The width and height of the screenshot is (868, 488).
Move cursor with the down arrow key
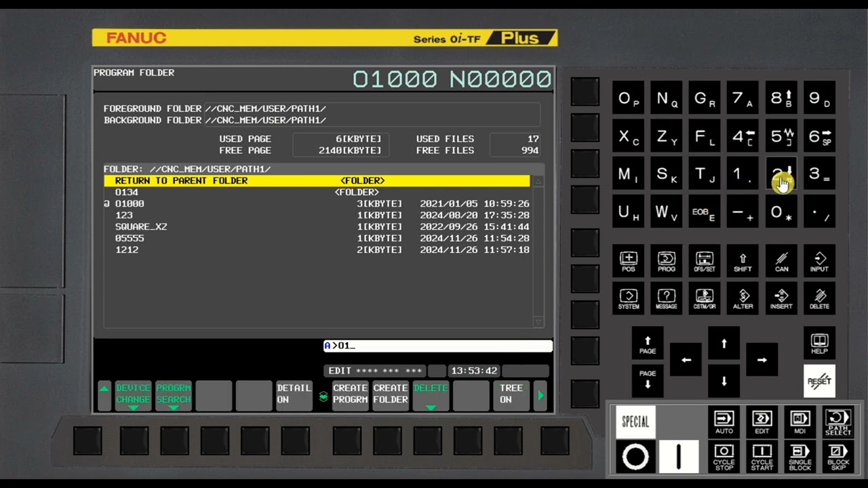coord(724,381)
